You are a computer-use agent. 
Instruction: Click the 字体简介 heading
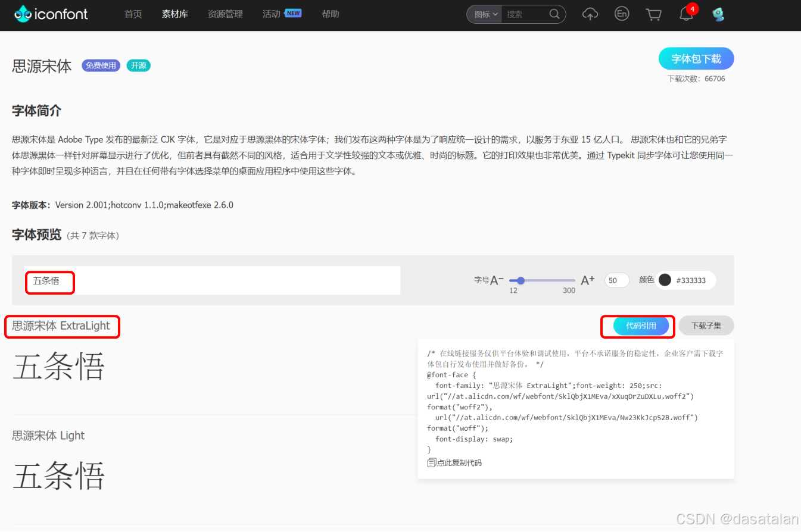37,111
